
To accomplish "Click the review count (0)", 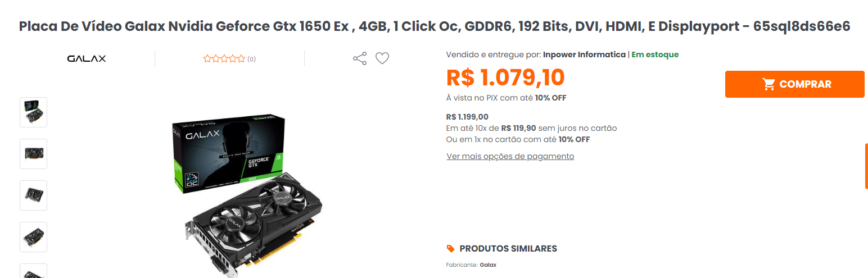I will click(251, 59).
